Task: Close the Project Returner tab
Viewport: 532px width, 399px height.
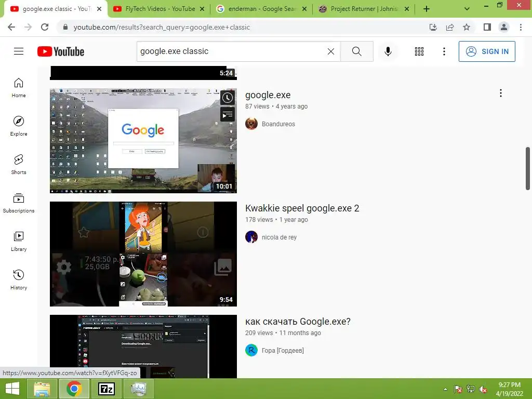Action: [x=407, y=9]
